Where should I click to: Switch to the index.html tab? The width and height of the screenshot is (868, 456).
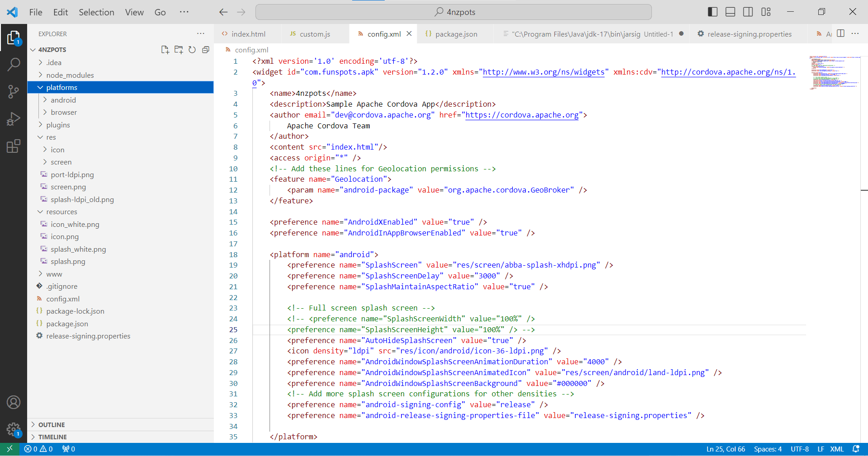pyautogui.click(x=248, y=34)
